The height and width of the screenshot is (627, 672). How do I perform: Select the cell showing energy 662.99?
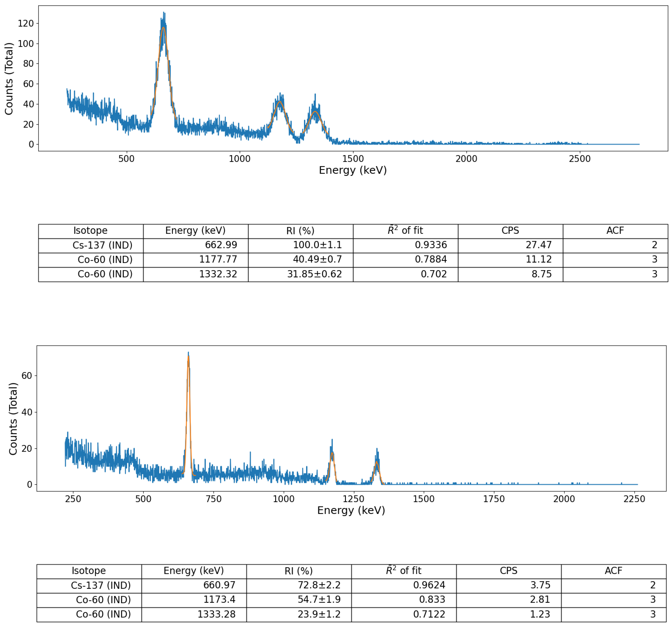tap(221, 245)
